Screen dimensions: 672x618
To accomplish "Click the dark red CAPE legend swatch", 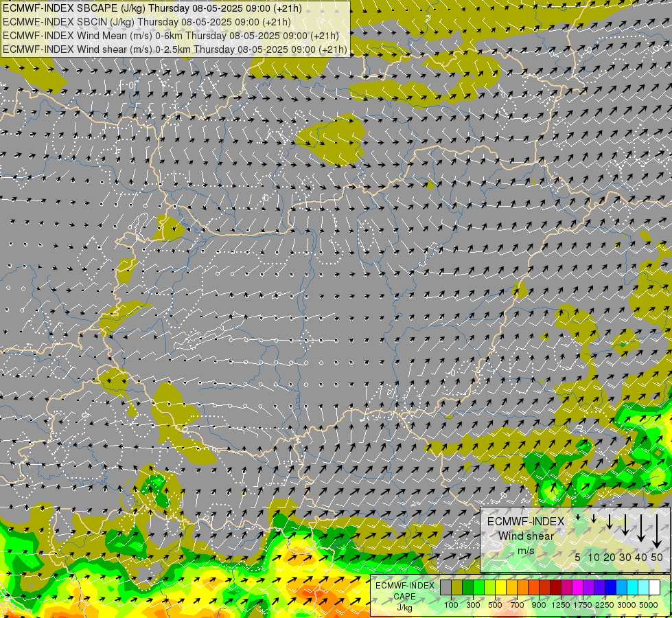I will (556, 587).
